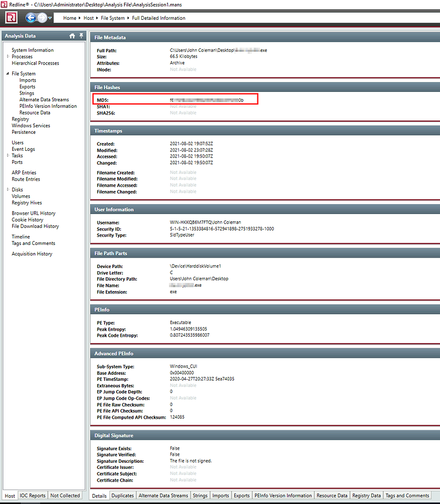Image resolution: width=440 pixels, height=504 pixels.
Task: Click the File Metadata section header
Action: click(265, 37)
